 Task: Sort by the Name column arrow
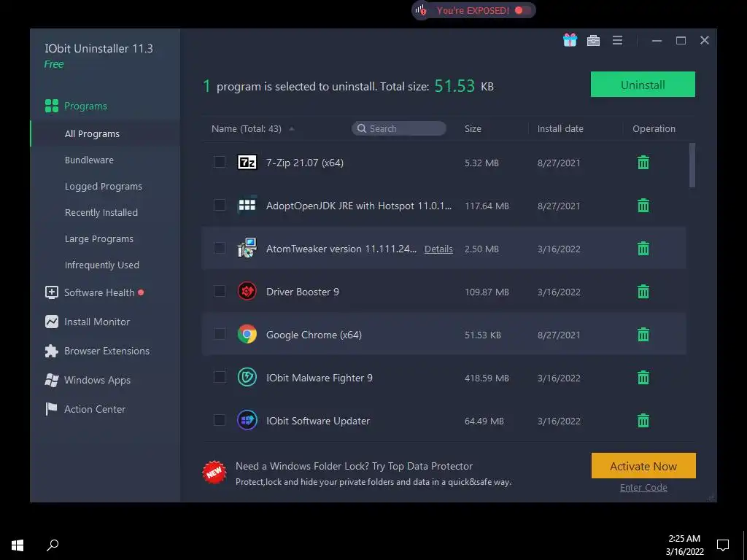tap(292, 128)
